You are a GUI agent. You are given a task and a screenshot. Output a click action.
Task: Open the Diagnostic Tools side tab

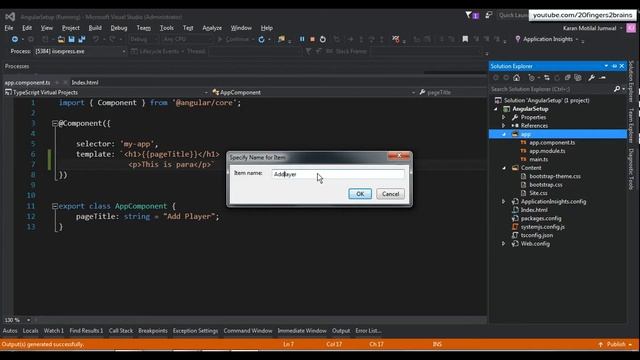(x=631, y=169)
